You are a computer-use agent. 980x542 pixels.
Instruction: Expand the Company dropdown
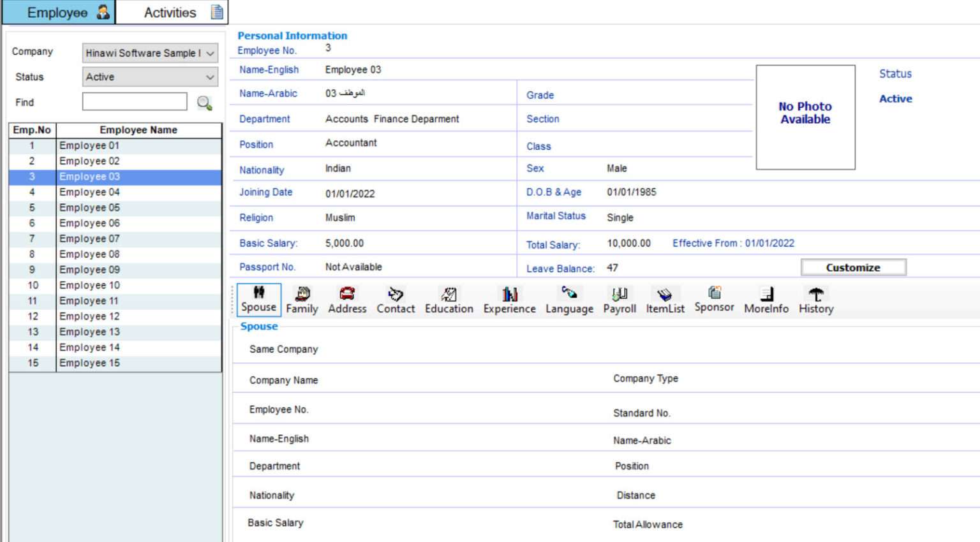click(x=210, y=54)
